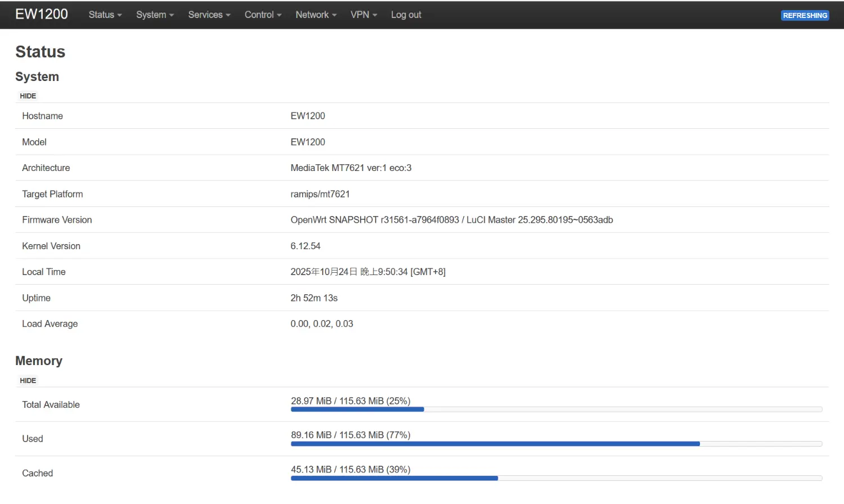Viewport: 844px width, 504px height.
Task: Open the Services dropdown menu
Action: pyautogui.click(x=209, y=15)
